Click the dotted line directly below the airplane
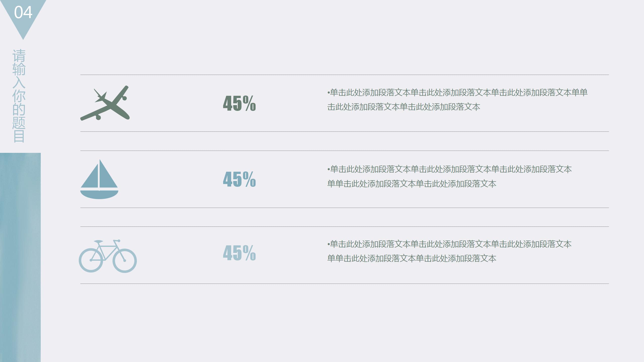The width and height of the screenshot is (644, 362). 345,131
